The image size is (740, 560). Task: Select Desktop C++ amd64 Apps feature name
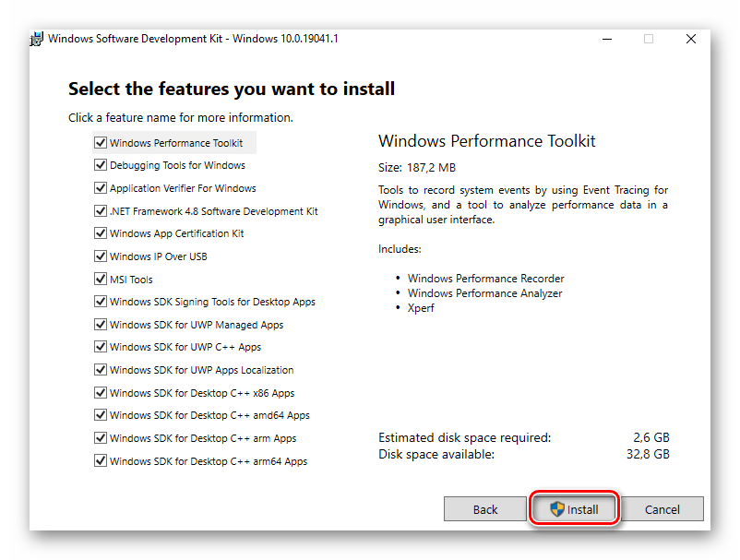pos(209,415)
